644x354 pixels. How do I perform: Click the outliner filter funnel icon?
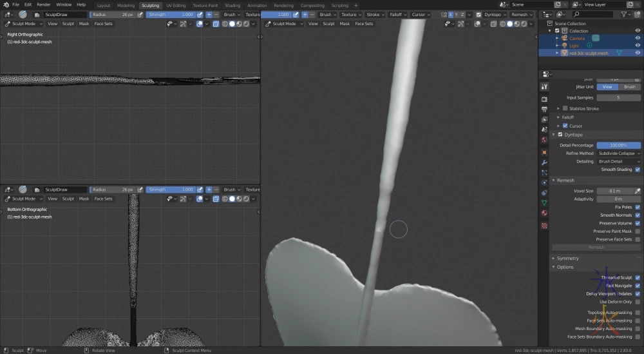(x=624, y=14)
